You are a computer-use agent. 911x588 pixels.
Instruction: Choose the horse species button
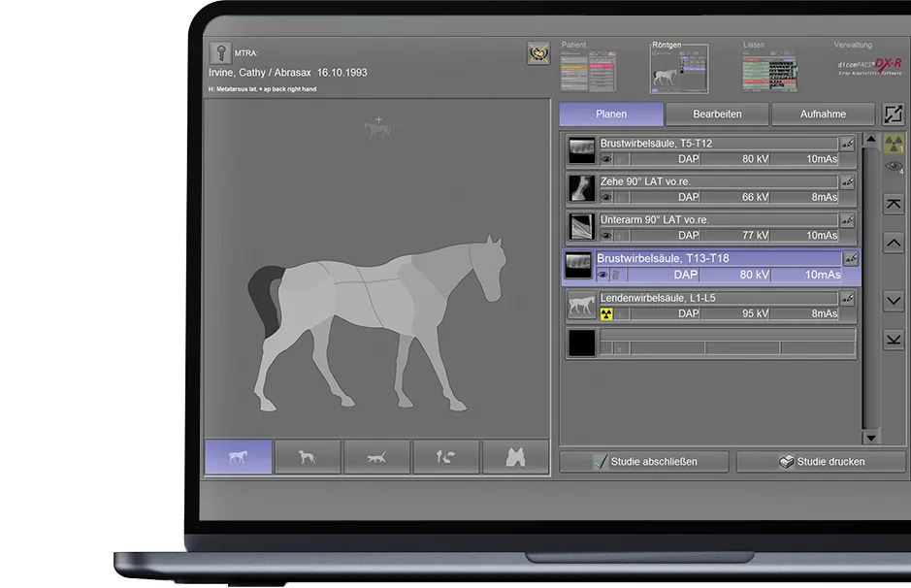[238, 457]
